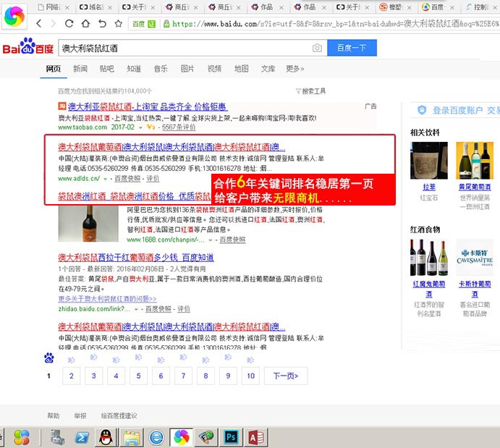This screenshot has width=500, height=448.
Task: Click the Taobao icon before the ad title
Action: [x=62, y=106]
